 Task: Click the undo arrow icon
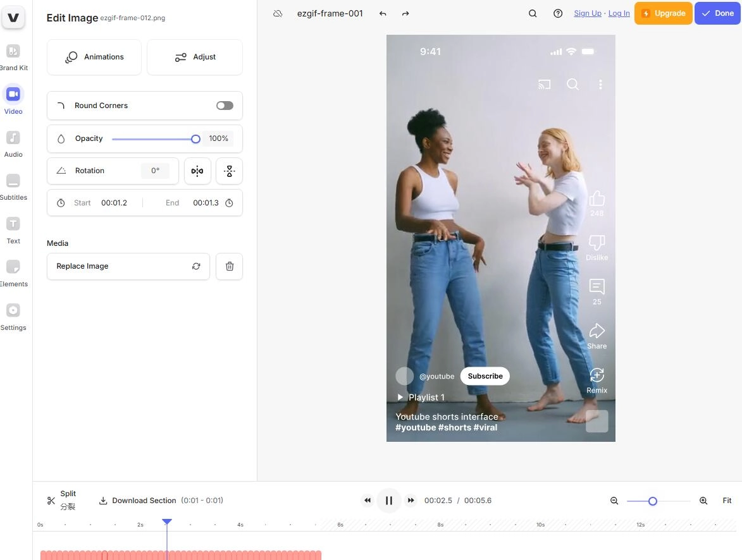click(383, 13)
